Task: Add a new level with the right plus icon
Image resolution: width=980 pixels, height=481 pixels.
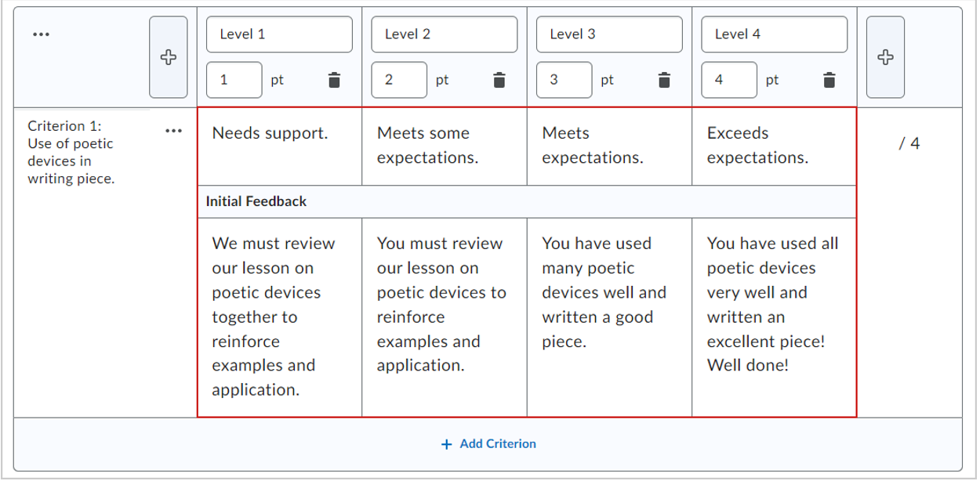Action: point(885,56)
